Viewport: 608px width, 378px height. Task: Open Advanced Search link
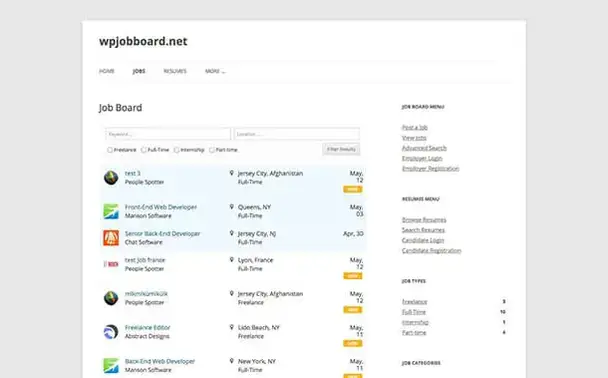point(424,148)
